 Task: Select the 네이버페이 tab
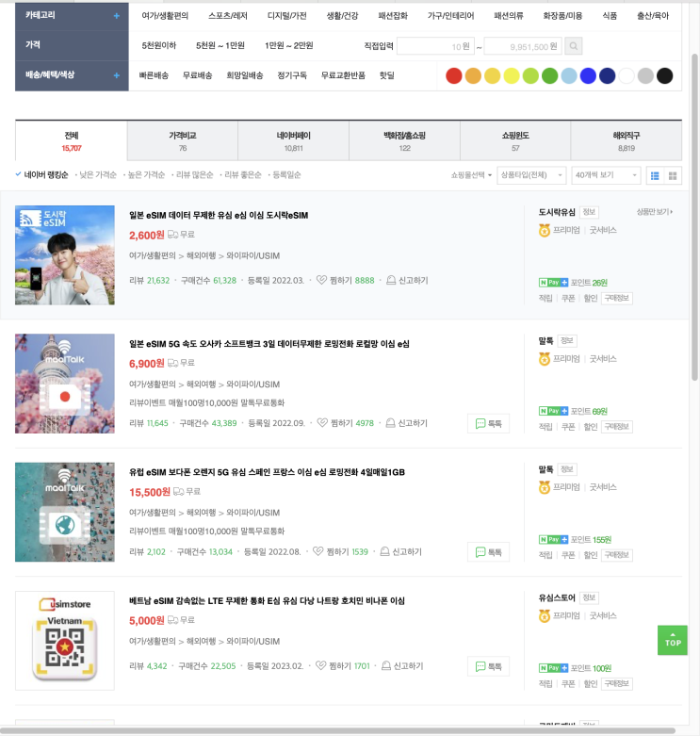point(294,140)
